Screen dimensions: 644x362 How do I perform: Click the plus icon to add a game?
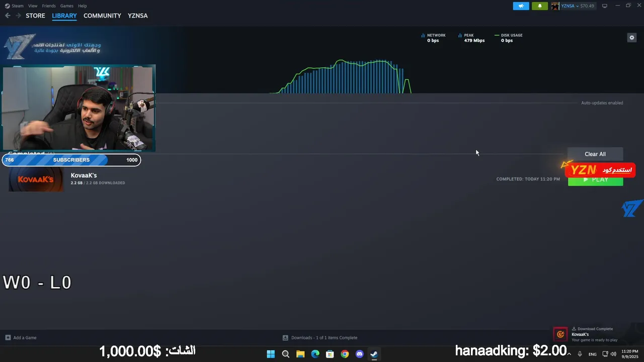(x=8, y=338)
